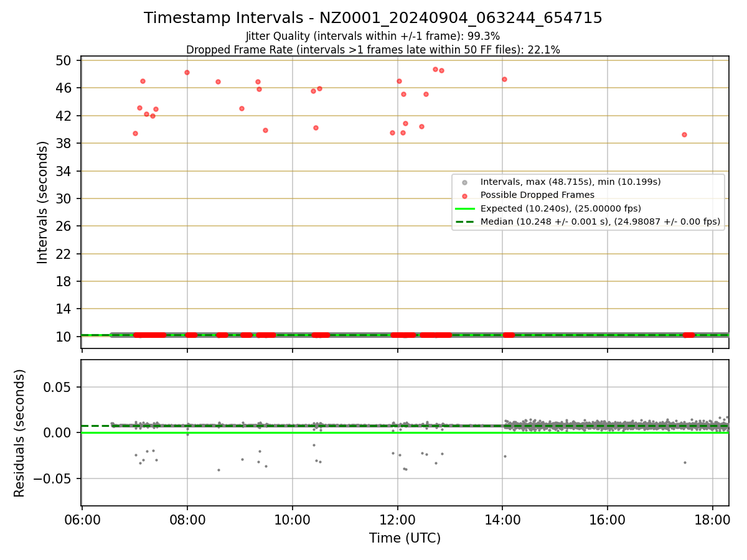
Task: Click the plot title 'Timestamp Intervals - NZ0001_20240904_063244_654715'
Action: [x=373, y=18]
